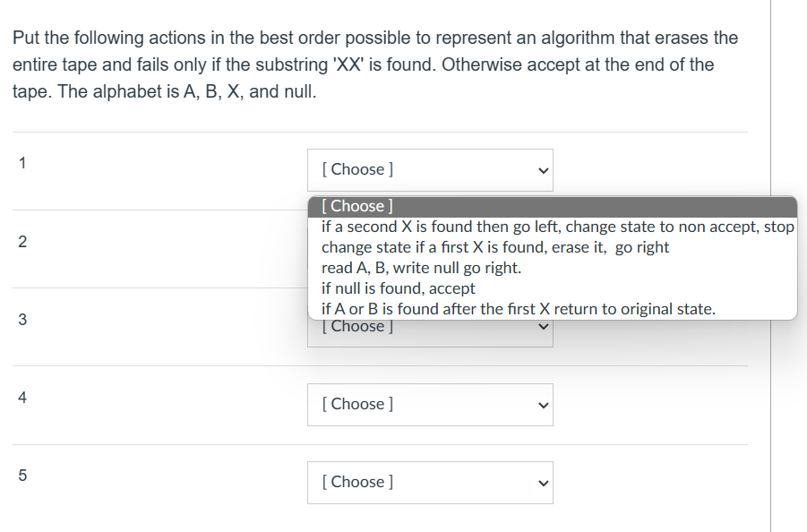Click the highlighted "[ Choose ]" placeholder in the open list
The height and width of the screenshot is (532, 807).
354,205
